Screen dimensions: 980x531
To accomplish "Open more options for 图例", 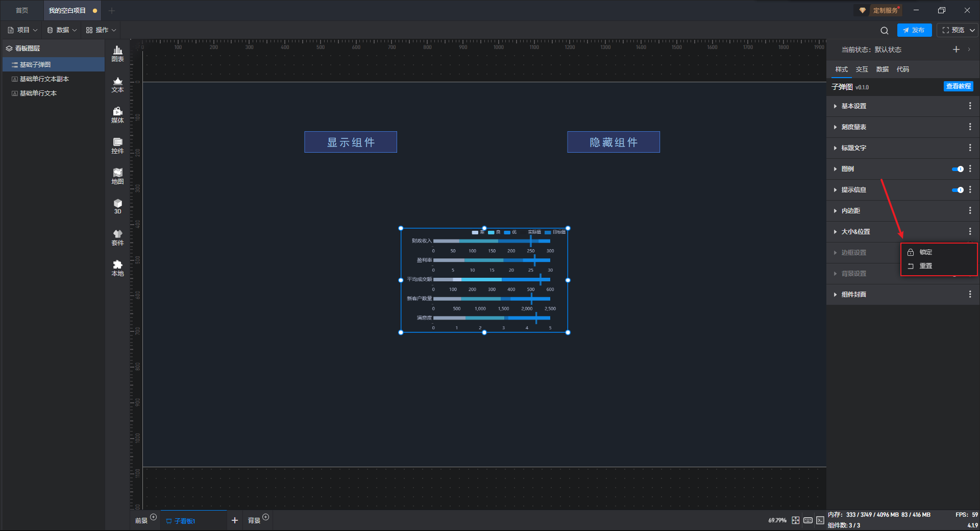I will (970, 168).
